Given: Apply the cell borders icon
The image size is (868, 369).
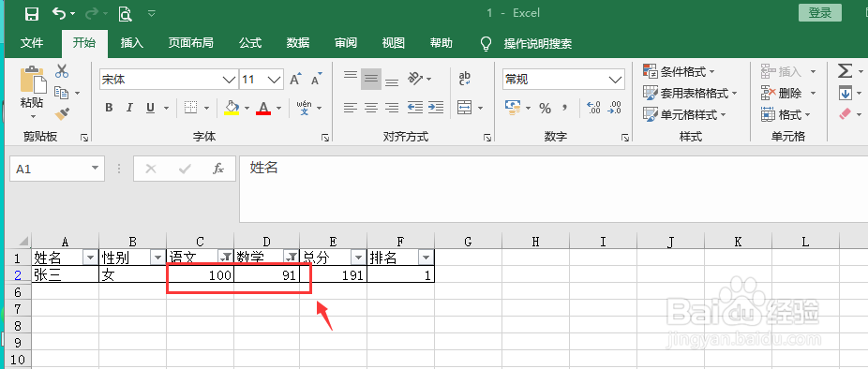Looking at the screenshot, I should click(191, 108).
